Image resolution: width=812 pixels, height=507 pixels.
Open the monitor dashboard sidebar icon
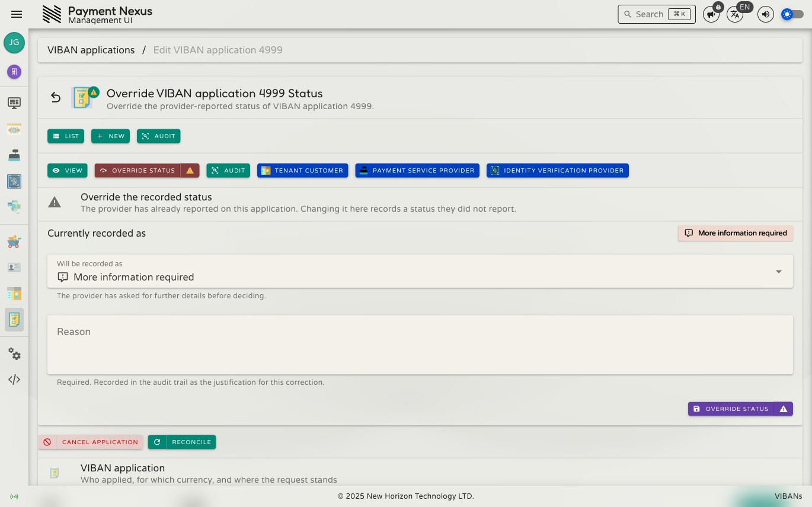point(14,103)
